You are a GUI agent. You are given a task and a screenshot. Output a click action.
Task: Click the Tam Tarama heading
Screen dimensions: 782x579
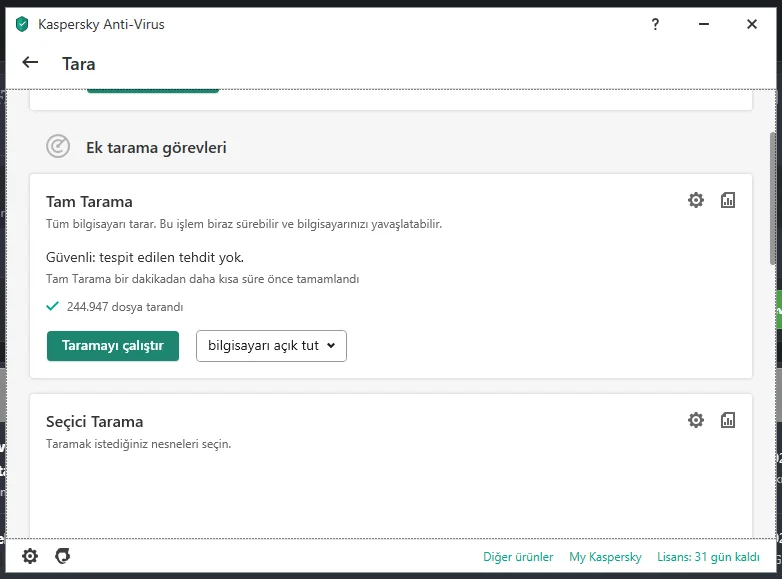[x=89, y=201]
